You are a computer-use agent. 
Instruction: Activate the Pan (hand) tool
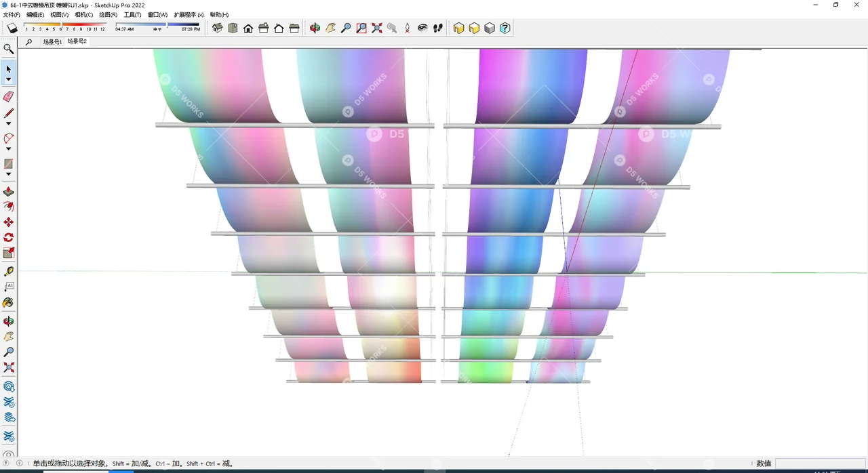click(331, 28)
